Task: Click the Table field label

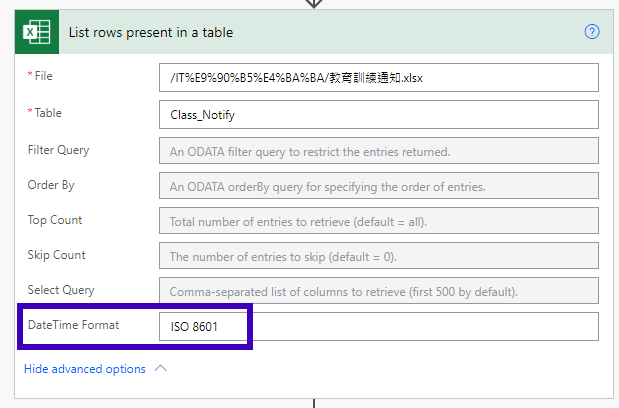Action: click(x=45, y=113)
